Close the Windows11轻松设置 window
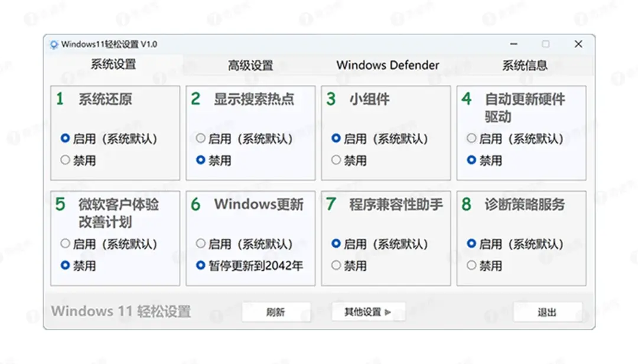638x364 pixels. pos(578,44)
